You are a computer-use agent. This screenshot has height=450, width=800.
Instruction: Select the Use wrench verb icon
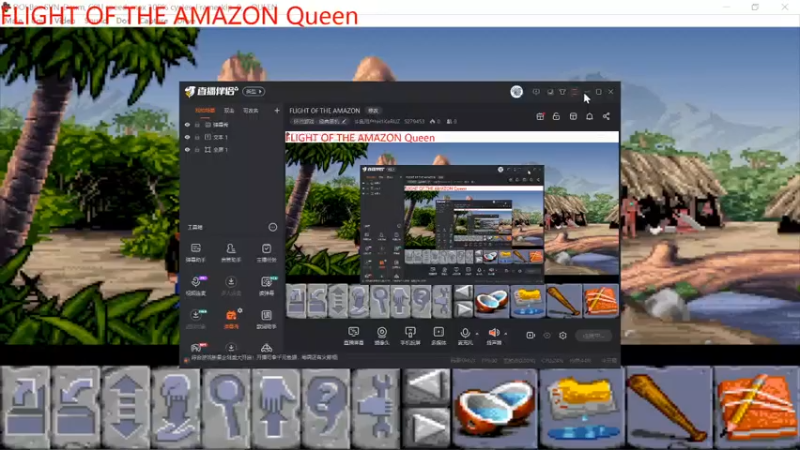click(x=376, y=407)
